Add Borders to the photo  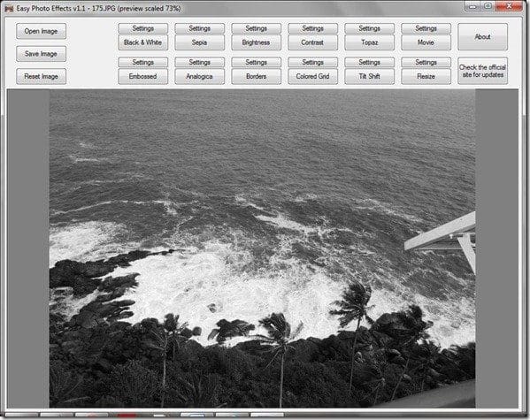pos(257,76)
